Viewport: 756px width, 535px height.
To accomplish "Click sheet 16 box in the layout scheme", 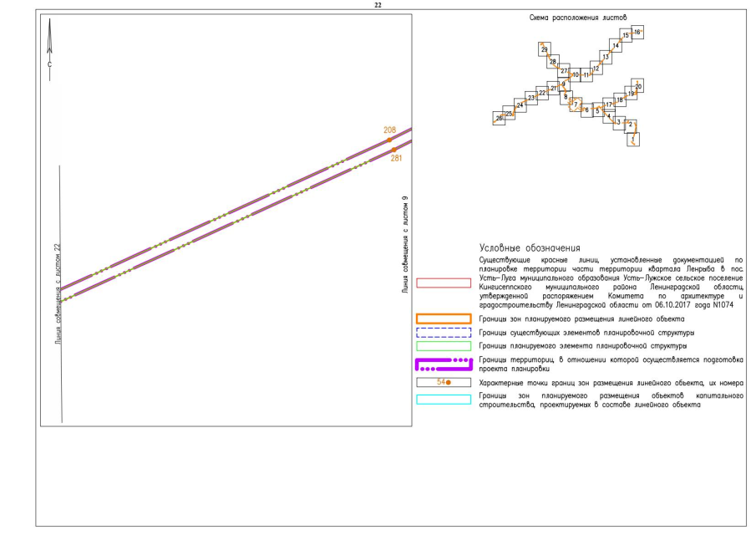I will coord(637,32).
